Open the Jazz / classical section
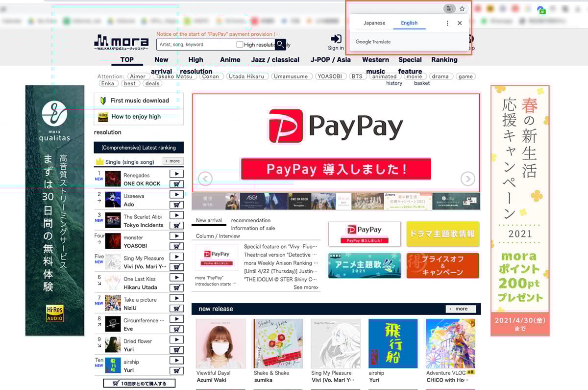588x390 pixels. click(x=275, y=60)
